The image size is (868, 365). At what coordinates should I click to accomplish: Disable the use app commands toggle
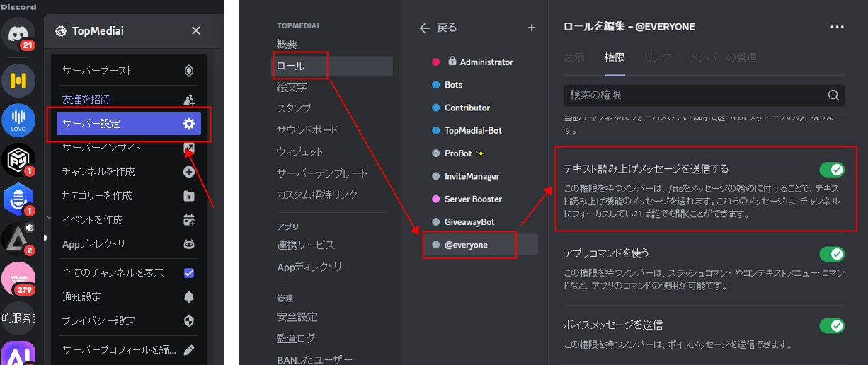831,253
